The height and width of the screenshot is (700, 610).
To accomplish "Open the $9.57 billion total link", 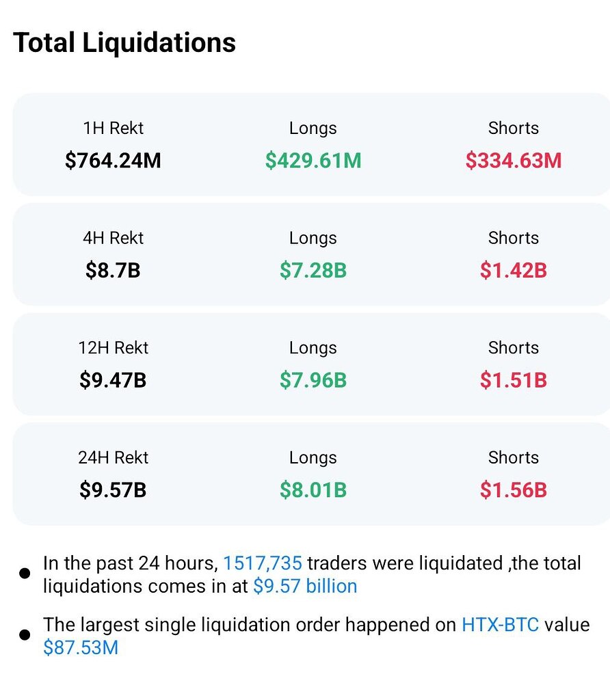I will [x=305, y=587].
